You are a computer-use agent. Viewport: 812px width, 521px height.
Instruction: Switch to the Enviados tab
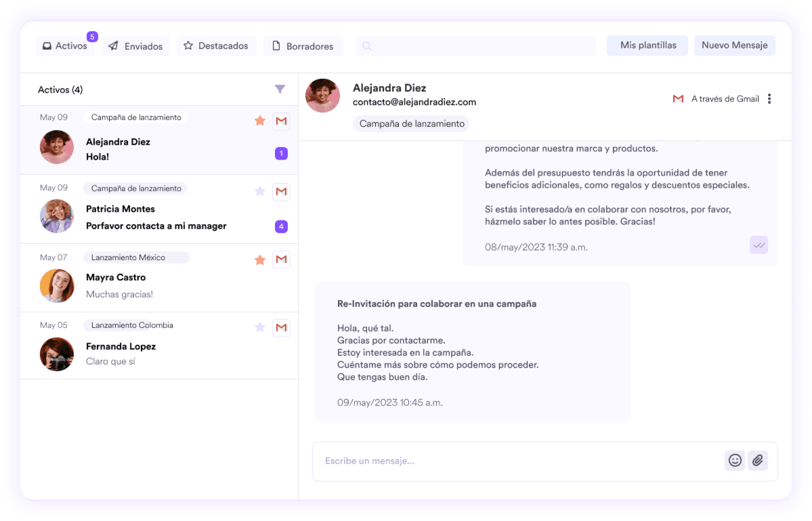pos(136,46)
